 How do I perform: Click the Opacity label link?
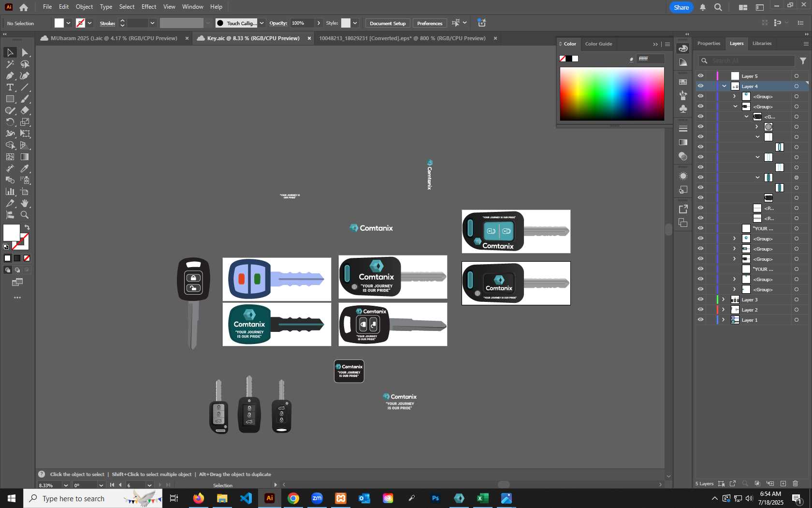point(278,23)
